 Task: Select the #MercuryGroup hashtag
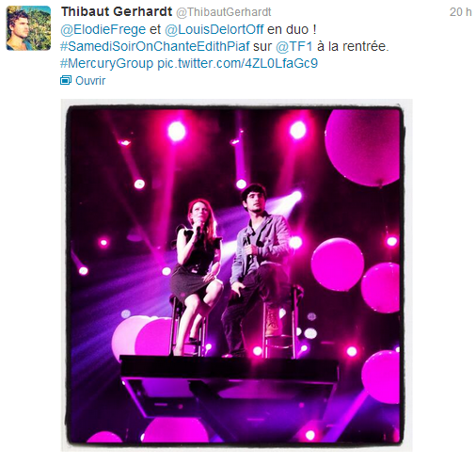(x=106, y=63)
